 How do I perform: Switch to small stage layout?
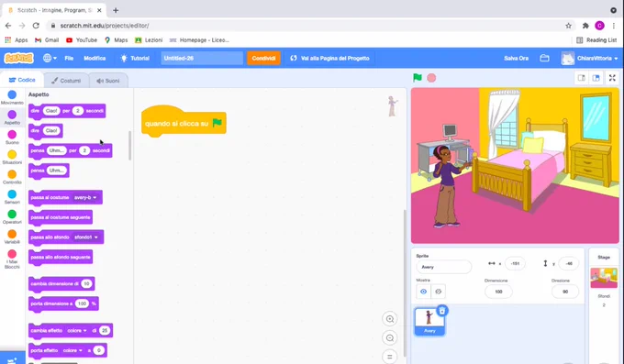[x=582, y=78]
